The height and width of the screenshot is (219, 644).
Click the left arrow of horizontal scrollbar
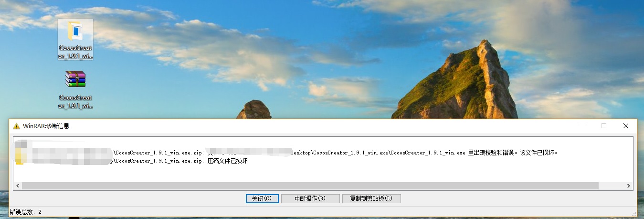click(18, 186)
